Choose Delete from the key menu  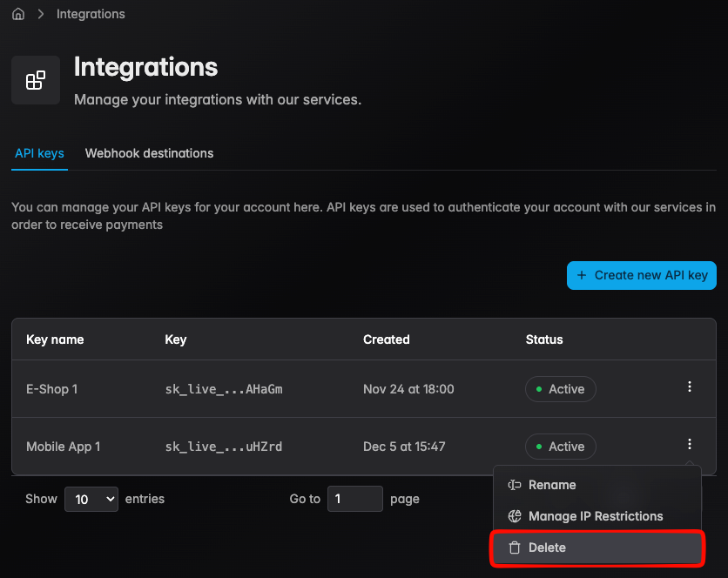[547, 548]
